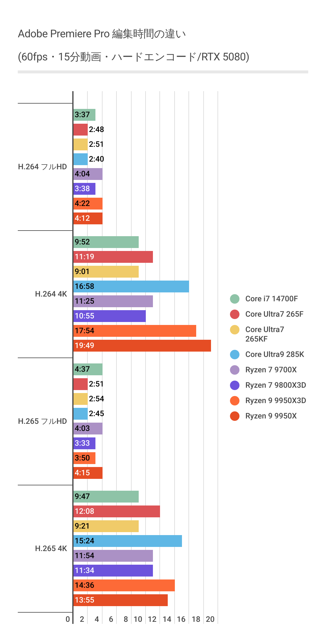The width and height of the screenshot is (326, 644).
Task: Click the red 12:08 bar
Action: pos(116,511)
